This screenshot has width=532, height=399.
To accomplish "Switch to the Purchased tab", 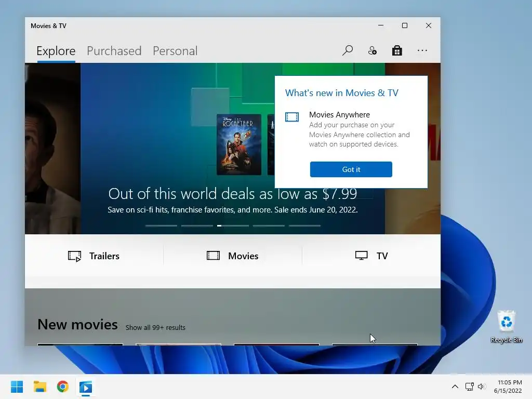I will [114, 51].
